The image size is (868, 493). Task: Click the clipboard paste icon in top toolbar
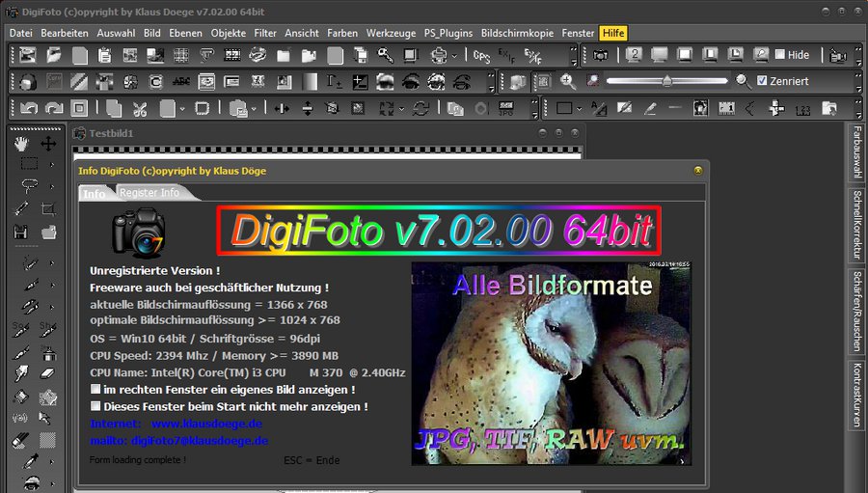104,55
